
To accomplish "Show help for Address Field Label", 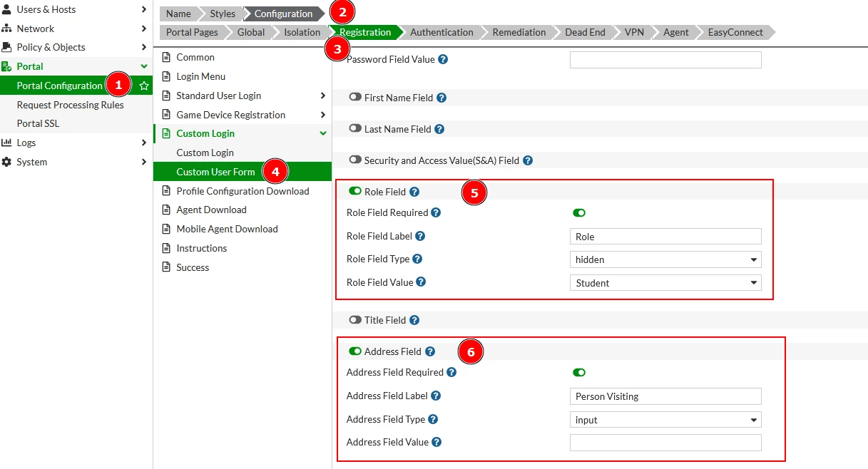I will [x=436, y=396].
